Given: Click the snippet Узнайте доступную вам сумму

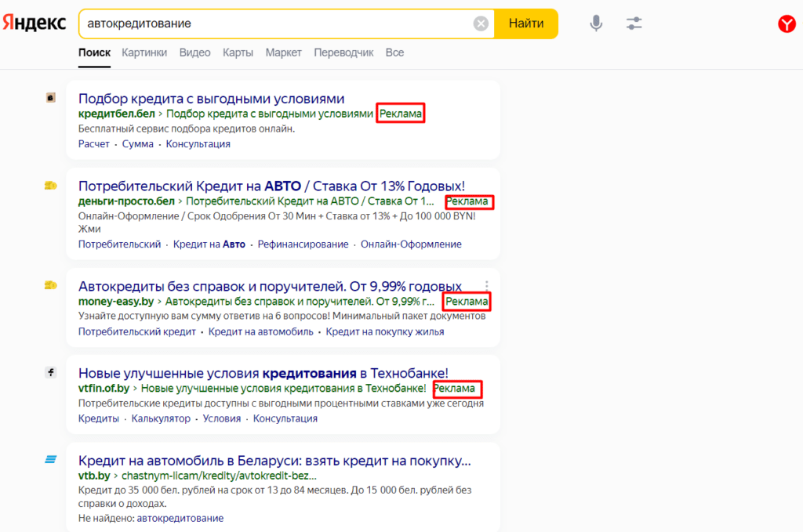Looking at the screenshot, I should (x=282, y=316).
